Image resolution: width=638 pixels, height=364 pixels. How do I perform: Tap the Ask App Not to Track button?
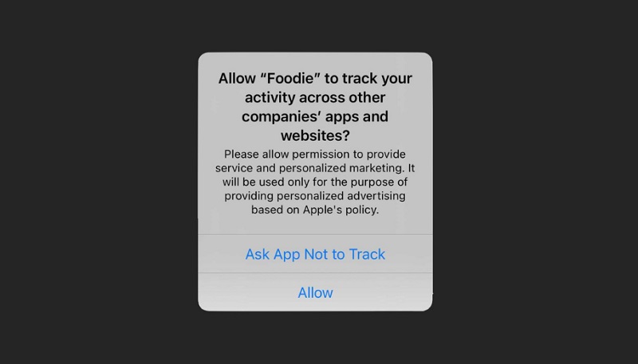pyautogui.click(x=315, y=254)
